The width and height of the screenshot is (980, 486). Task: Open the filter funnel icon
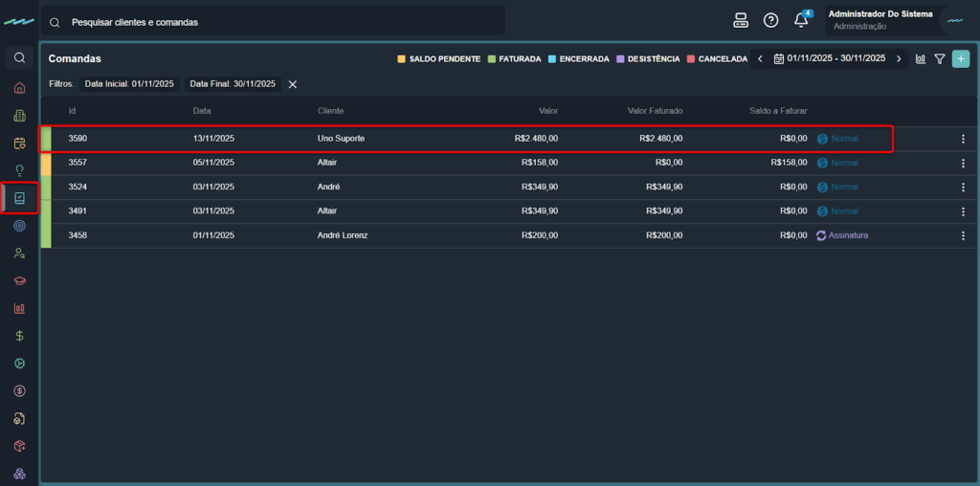click(940, 59)
